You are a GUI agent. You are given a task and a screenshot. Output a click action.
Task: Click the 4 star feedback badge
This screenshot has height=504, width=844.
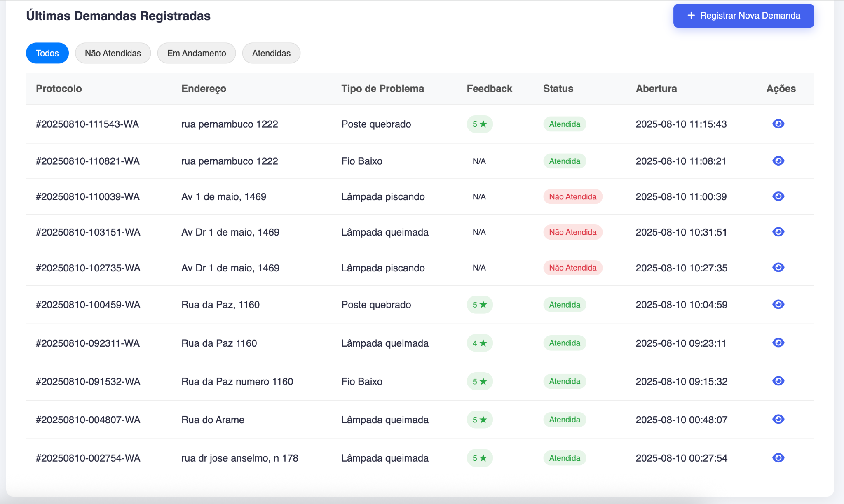click(x=480, y=343)
